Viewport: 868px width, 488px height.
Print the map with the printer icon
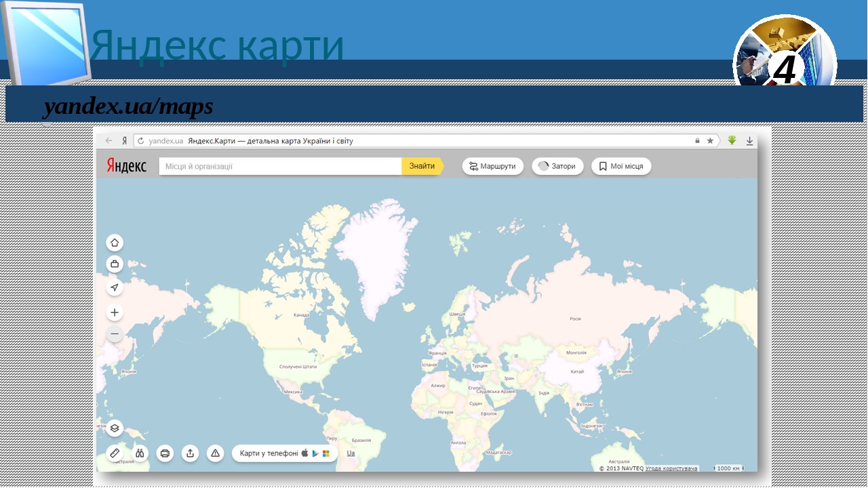[165, 453]
